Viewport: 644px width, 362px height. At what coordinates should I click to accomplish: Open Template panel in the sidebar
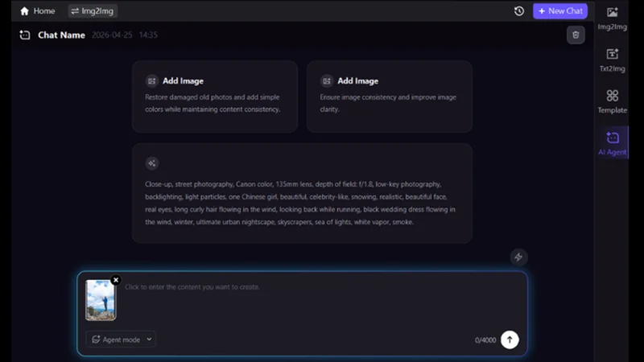[x=613, y=101]
